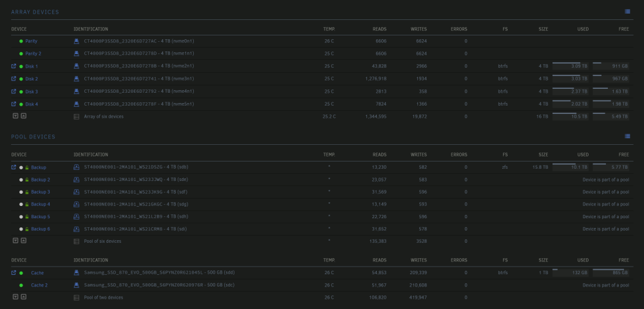Click the Cache free-space bar showing 865 GB
The image size is (644, 309).
(x=611, y=272)
